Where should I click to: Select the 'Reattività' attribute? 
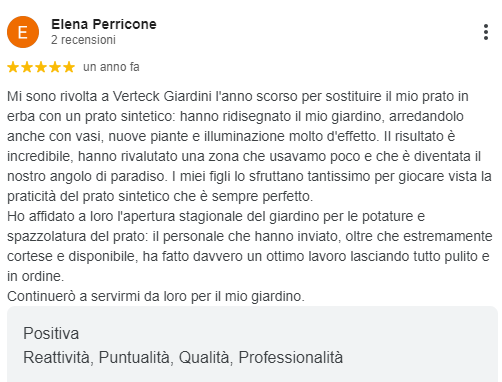(58, 357)
